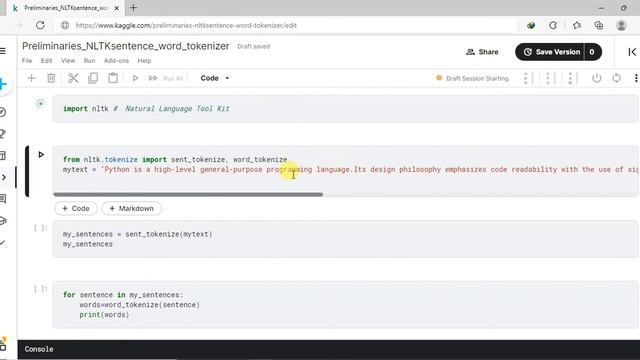Collapse the right sidebar panel
This screenshot has width=640, height=360.
pyautogui.click(x=632, y=52)
